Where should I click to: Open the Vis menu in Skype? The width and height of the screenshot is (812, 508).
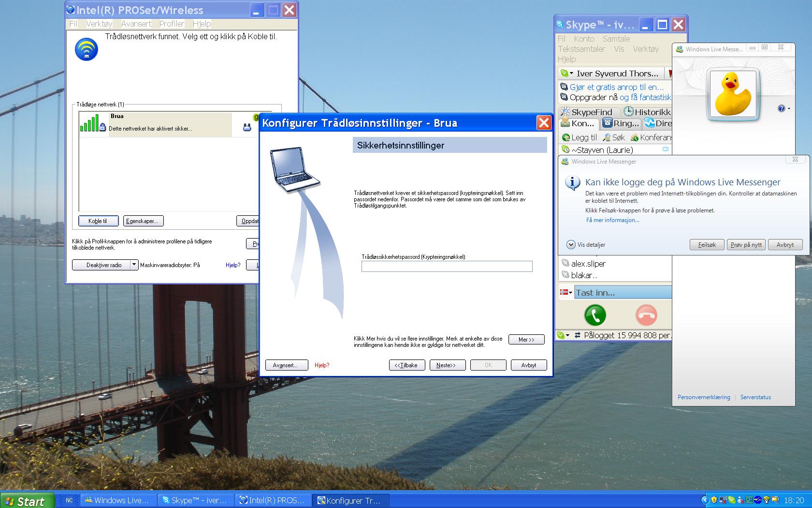(x=619, y=49)
